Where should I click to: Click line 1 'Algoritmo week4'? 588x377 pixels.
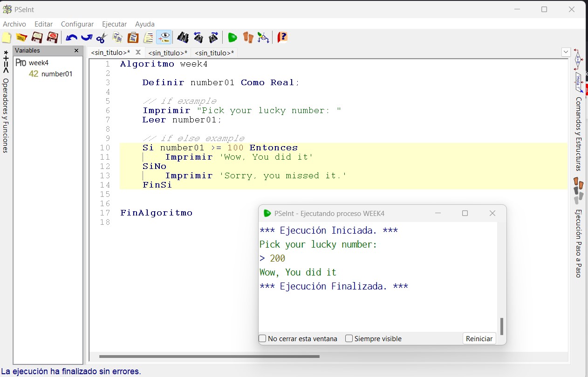click(x=164, y=64)
